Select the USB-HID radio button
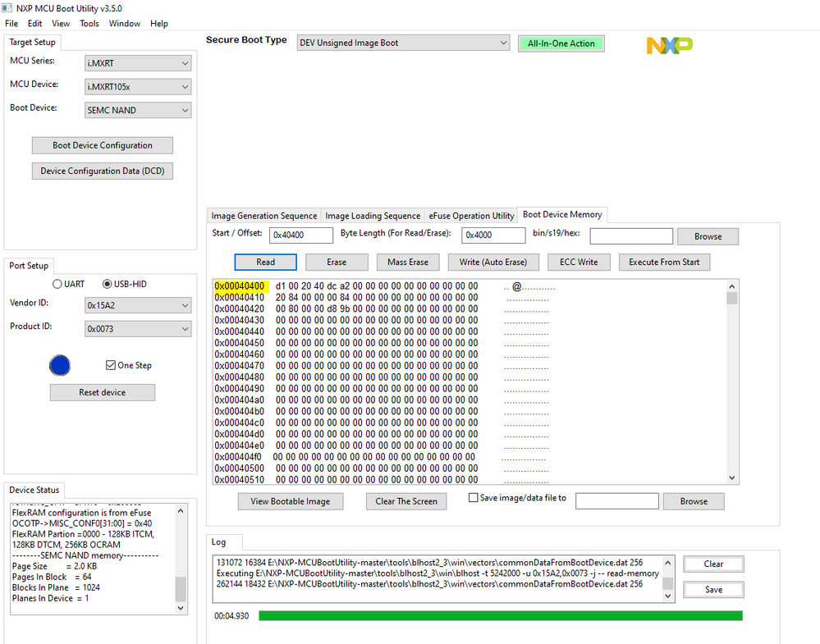 point(107,284)
